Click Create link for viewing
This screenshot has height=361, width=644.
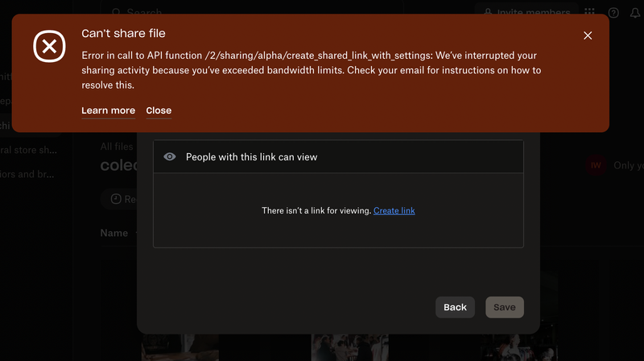pos(394,210)
